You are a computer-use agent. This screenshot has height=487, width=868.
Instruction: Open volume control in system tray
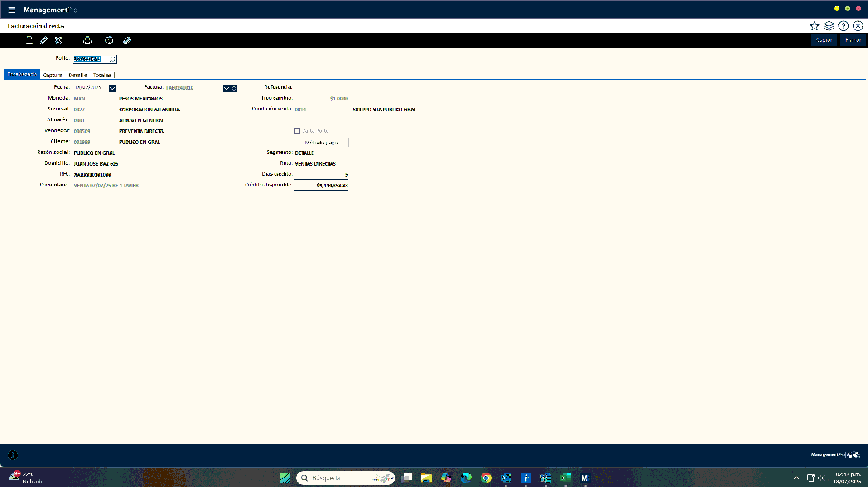pos(821,478)
